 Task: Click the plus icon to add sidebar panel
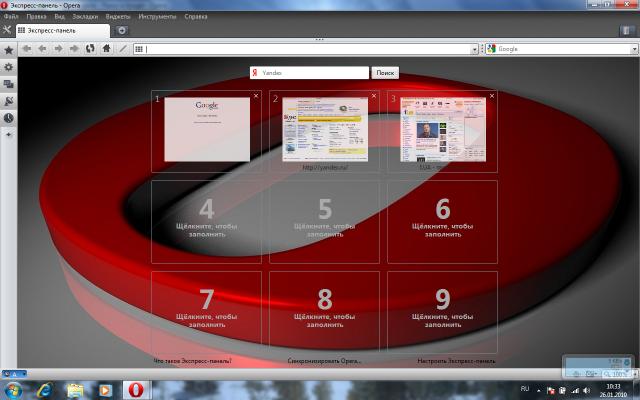pyautogui.click(x=9, y=134)
